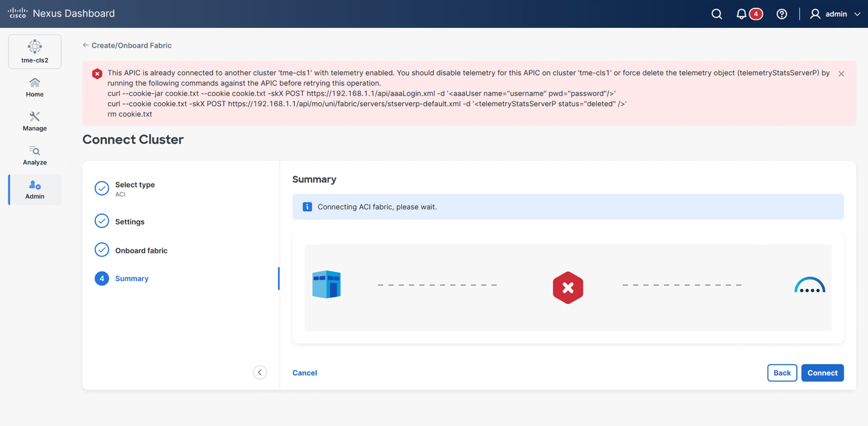Click the Connect button
The width and height of the screenshot is (868, 426).
click(x=822, y=373)
